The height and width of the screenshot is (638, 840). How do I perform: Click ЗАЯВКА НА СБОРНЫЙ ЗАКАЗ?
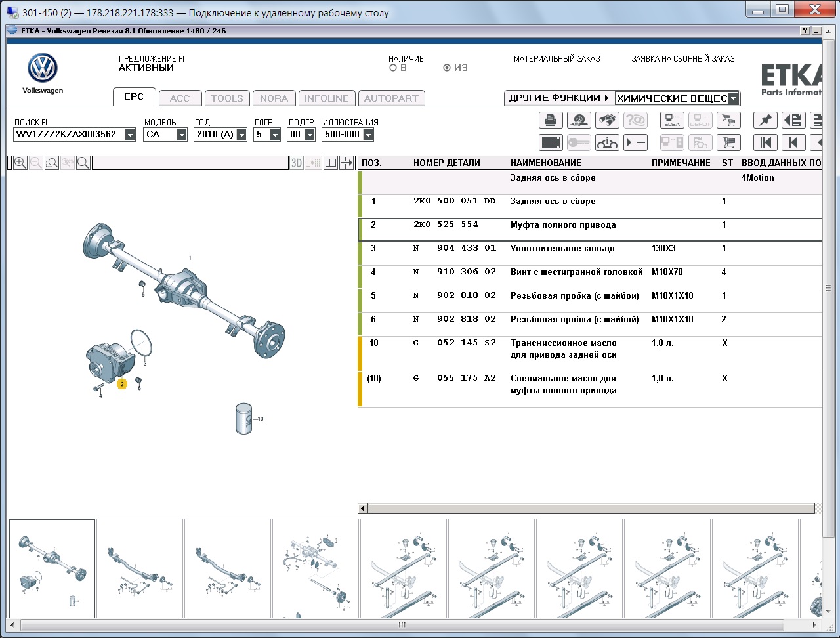pos(683,59)
